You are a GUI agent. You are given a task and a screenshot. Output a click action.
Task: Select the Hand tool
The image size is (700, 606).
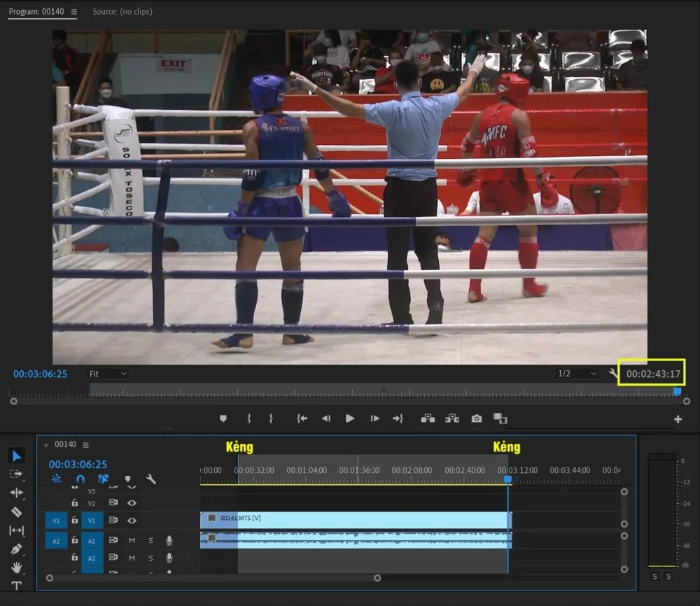pos(17,568)
